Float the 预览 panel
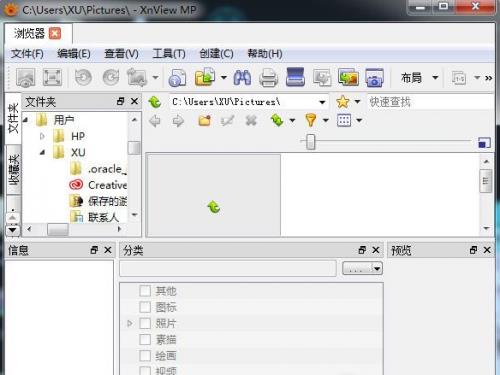The height and width of the screenshot is (375, 500). (x=473, y=250)
